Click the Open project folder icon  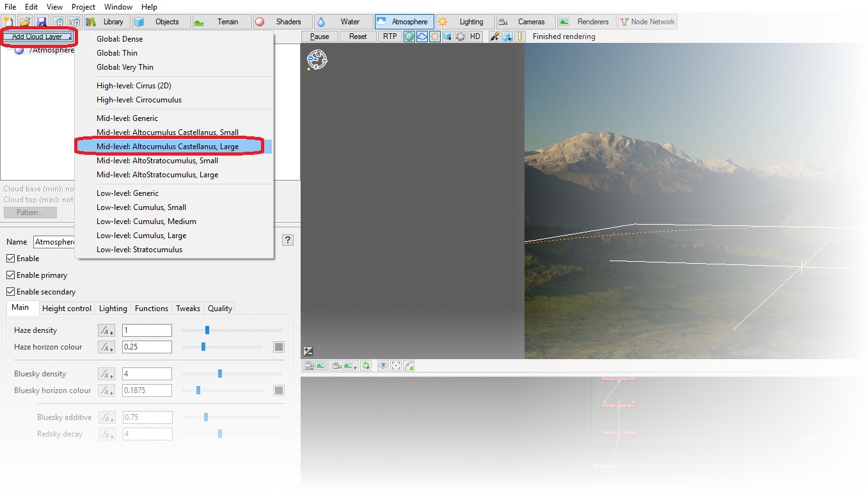click(x=25, y=22)
